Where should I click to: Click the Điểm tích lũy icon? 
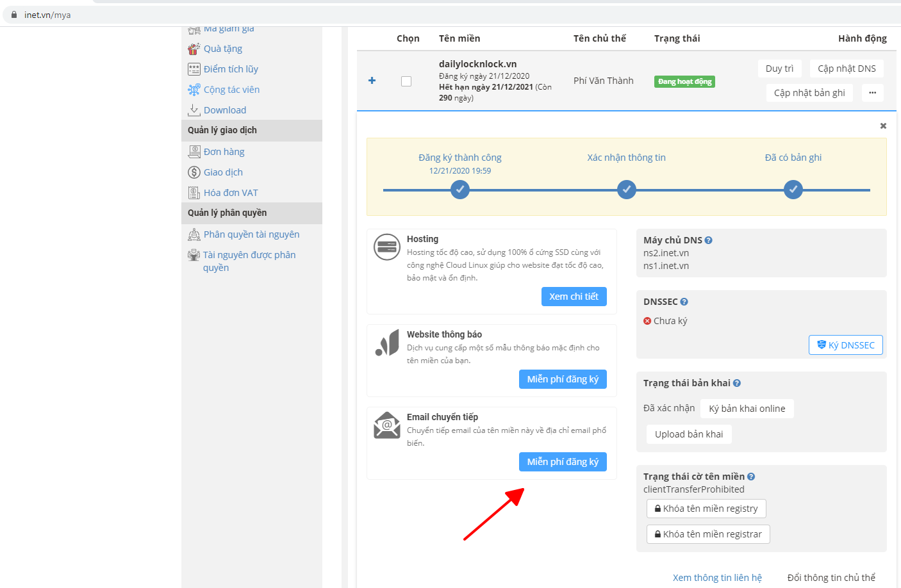click(194, 69)
